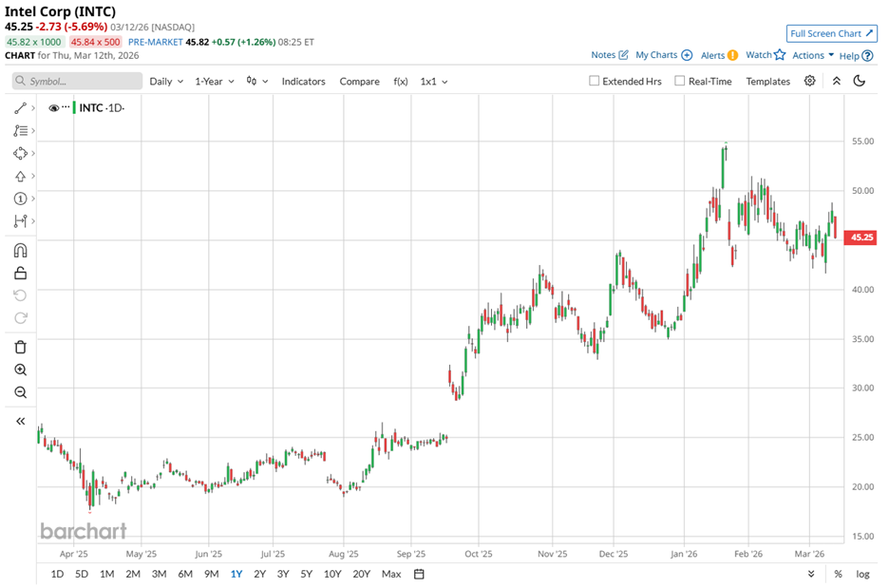Open the 1x1 grid layout dropdown
The width and height of the screenshot is (889, 588).
click(x=434, y=82)
